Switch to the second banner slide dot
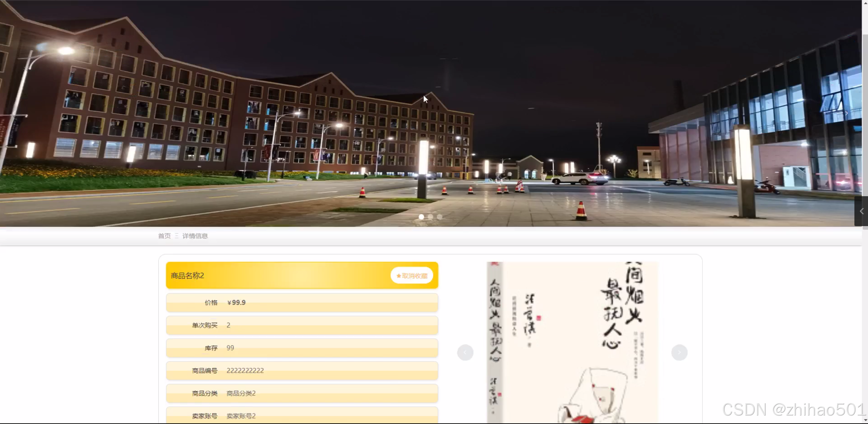Screen dimensions: 868x424 pos(431,217)
